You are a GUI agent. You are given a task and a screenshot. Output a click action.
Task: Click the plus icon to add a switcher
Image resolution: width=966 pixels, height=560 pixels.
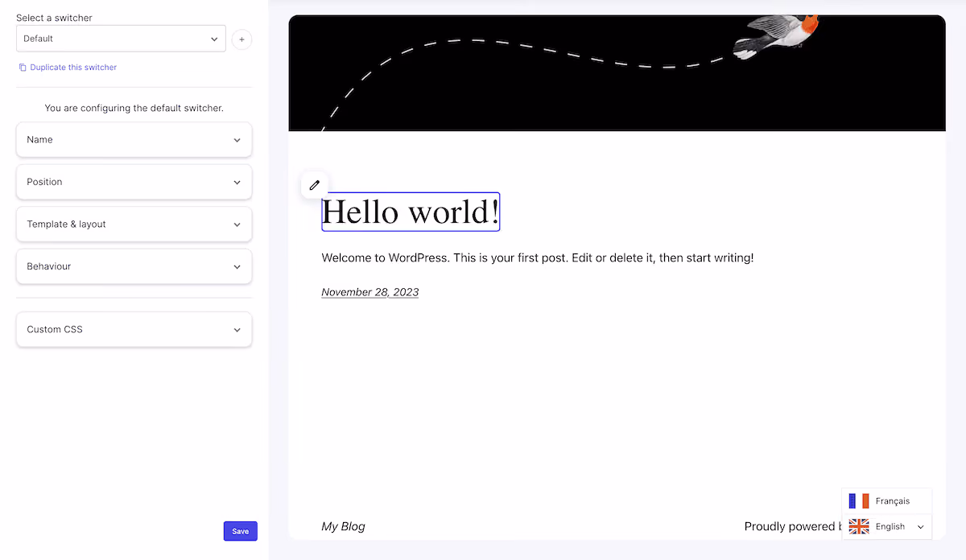click(x=242, y=39)
